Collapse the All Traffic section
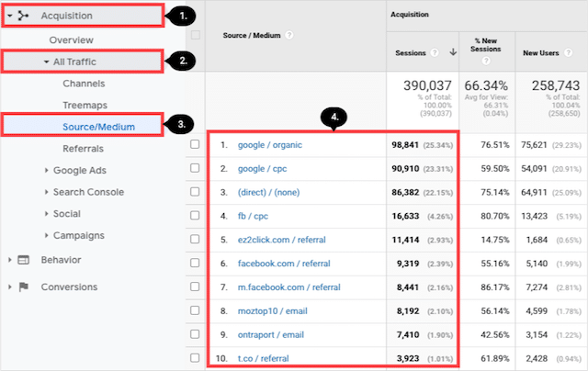 [47, 62]
